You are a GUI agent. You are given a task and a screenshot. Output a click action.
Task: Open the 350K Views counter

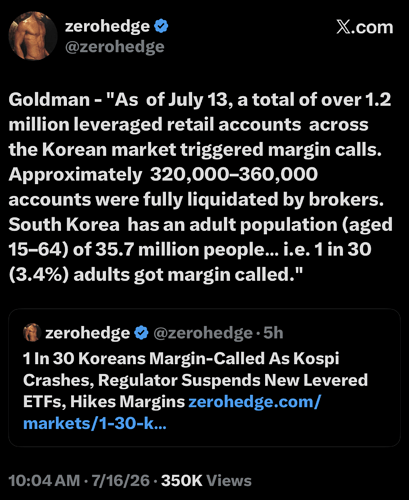[206, 481]
